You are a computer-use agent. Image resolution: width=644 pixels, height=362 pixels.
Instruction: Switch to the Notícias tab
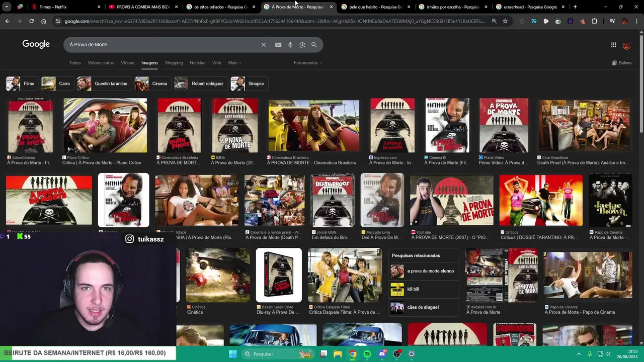(x=197, y=63)
